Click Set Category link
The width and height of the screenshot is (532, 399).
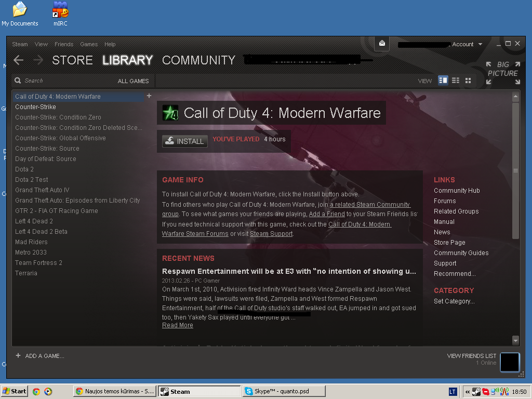(x=454, y=301)
